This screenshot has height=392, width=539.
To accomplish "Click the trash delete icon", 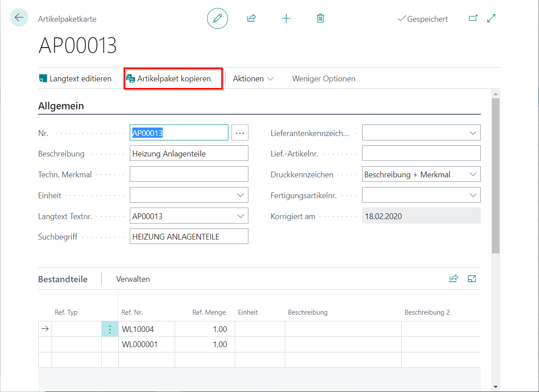I will tap(320, 19).
